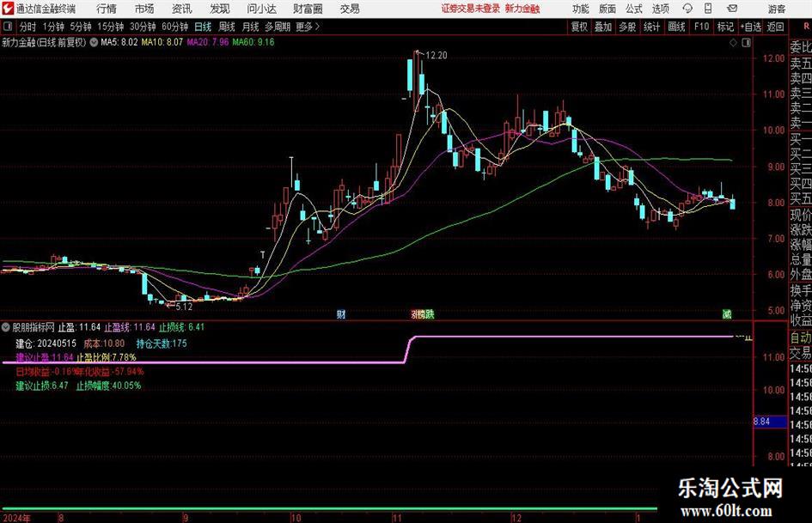
Task: Click the 统计 statistics button
Action: point(652,27)
